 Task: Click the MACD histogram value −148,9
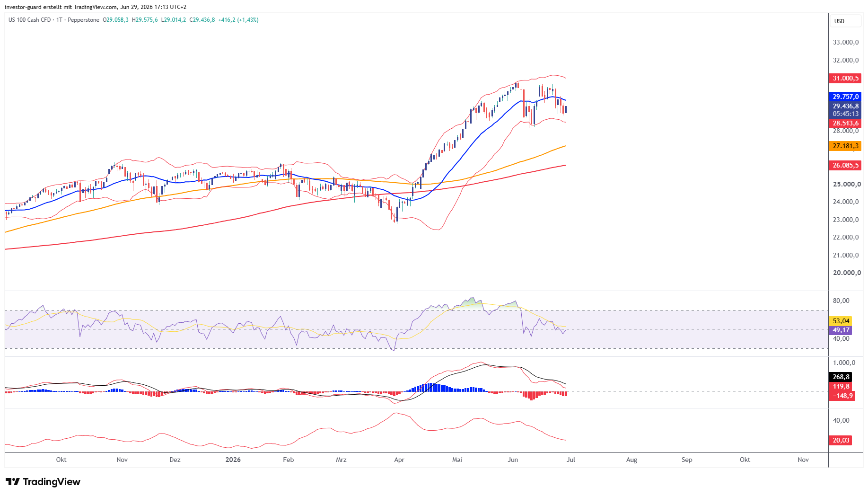(842, 396)
